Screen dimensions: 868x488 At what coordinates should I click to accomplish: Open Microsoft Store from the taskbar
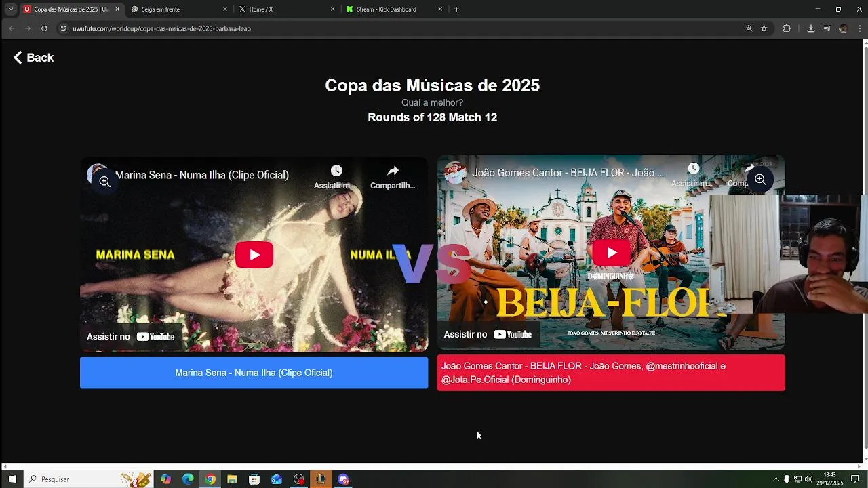pyautogui.click(x=254, y=479)
